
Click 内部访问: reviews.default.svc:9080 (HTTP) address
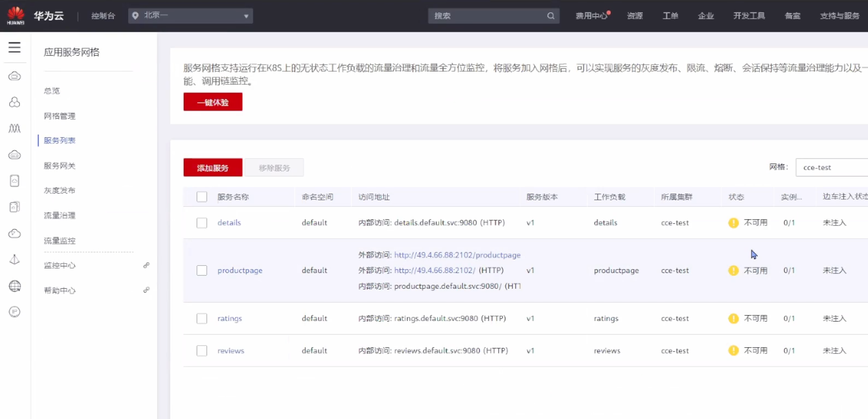433,351
